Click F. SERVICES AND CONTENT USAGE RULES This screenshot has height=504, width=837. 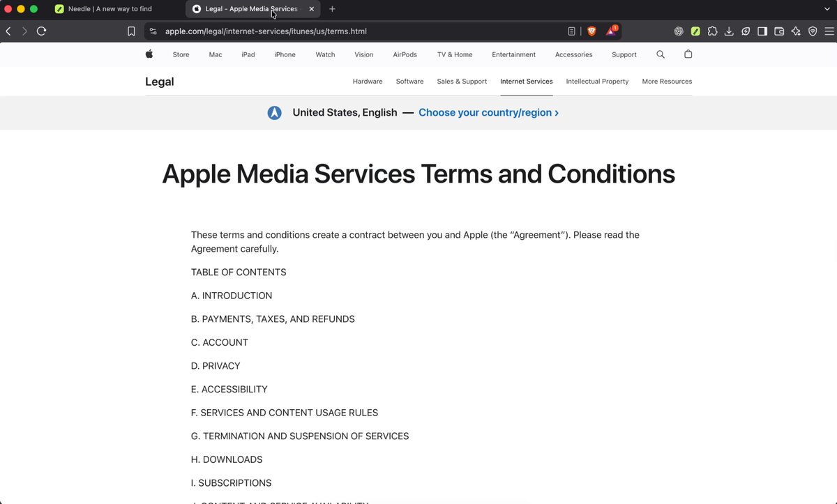click(x=285, y=413)
